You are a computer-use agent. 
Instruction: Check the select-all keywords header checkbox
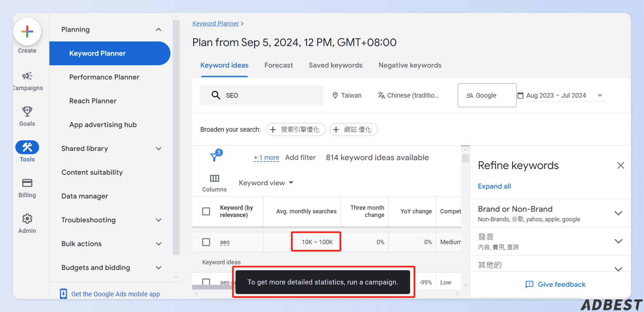point(206,211)
